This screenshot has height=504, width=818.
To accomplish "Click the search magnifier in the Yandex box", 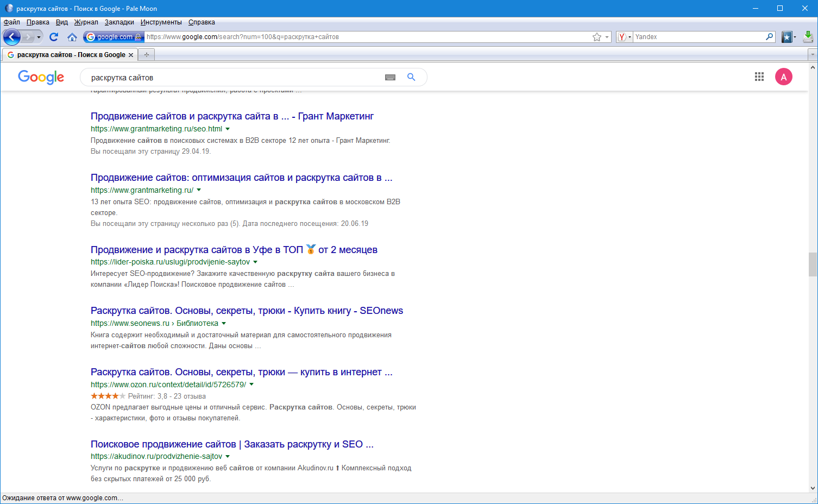I will (x=769, y=37).
